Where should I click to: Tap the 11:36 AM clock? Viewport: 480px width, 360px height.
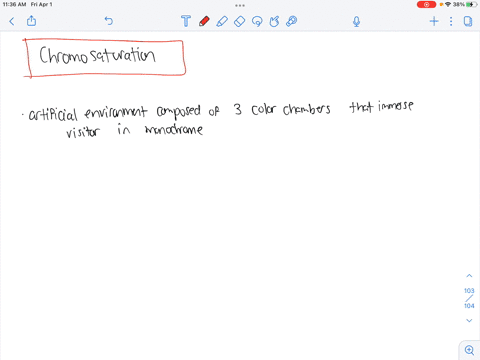[14, 4]
